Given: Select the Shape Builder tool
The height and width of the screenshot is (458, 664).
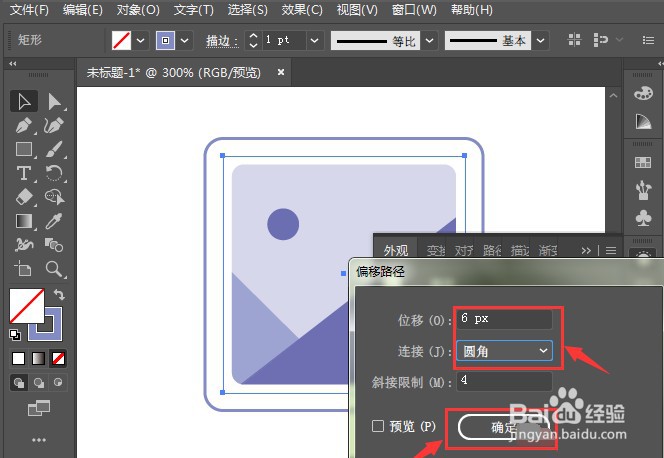Looking at the screenshot, I should point(54,197).
